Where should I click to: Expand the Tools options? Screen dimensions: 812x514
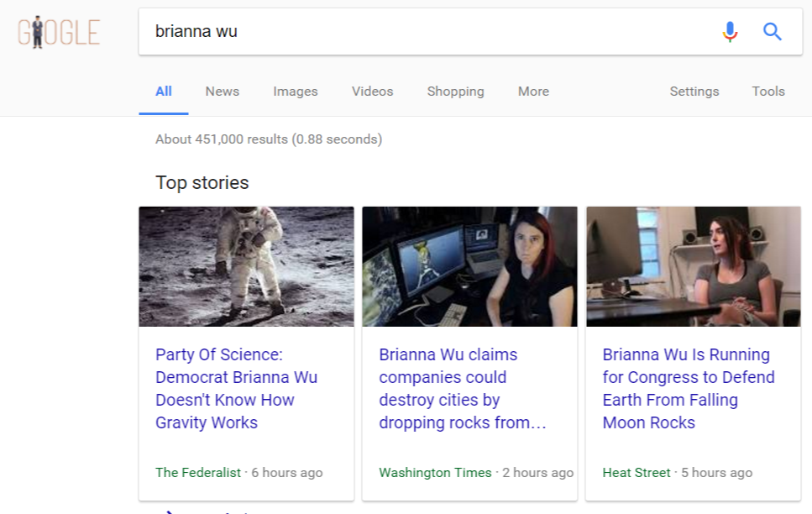(x=768, y=92)
